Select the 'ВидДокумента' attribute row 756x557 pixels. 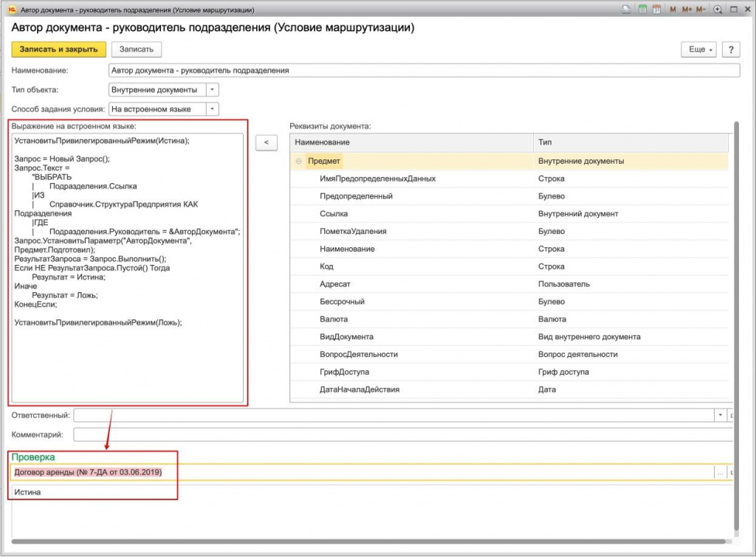tap(347, 336)
